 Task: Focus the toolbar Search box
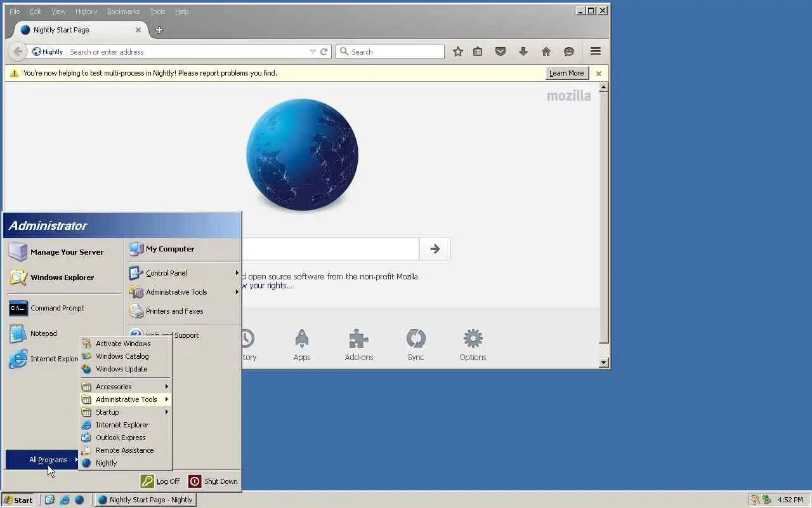point(390,52)
